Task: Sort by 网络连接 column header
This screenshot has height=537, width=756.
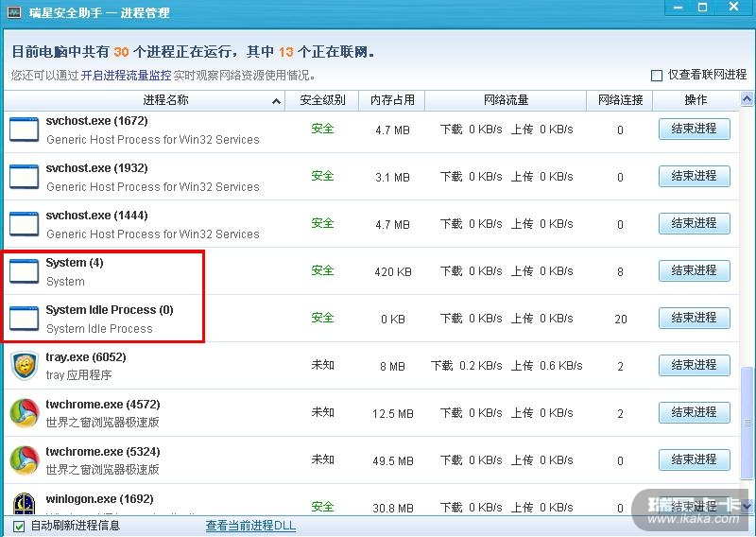Action: (x=620, y=100)
